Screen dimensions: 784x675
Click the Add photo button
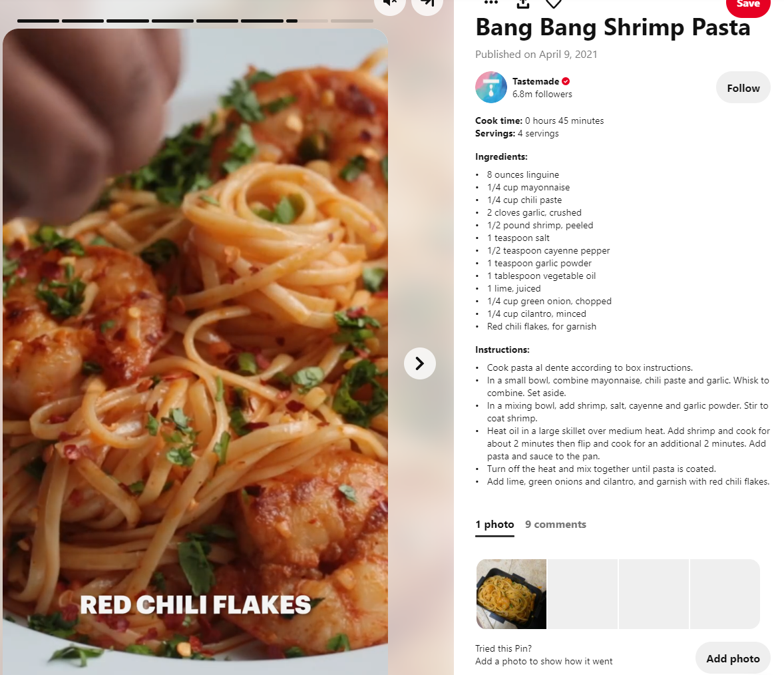[733, 658]
